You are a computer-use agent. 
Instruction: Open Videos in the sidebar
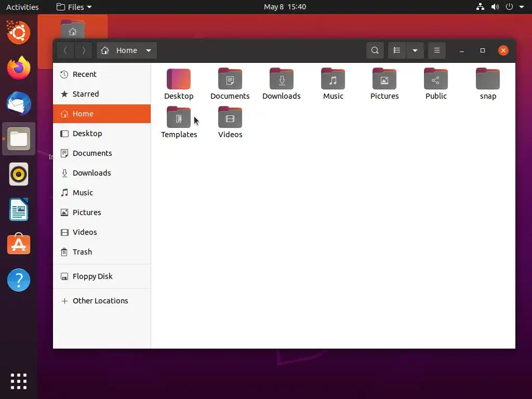click(102, 232)
